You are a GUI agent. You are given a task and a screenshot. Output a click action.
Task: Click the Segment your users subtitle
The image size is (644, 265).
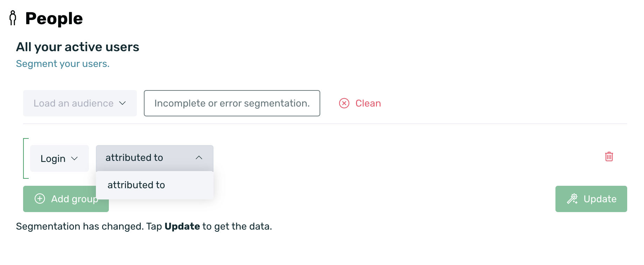click(x=63, y=64)
